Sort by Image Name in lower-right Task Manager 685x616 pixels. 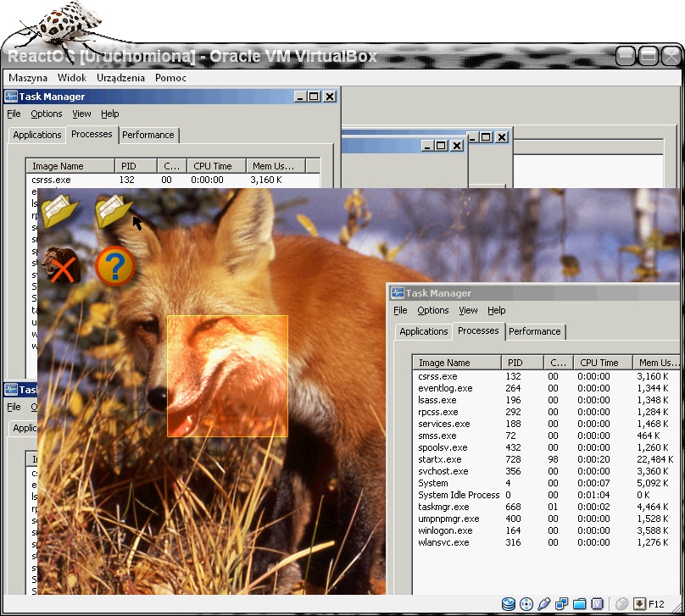tap(457, 363)
